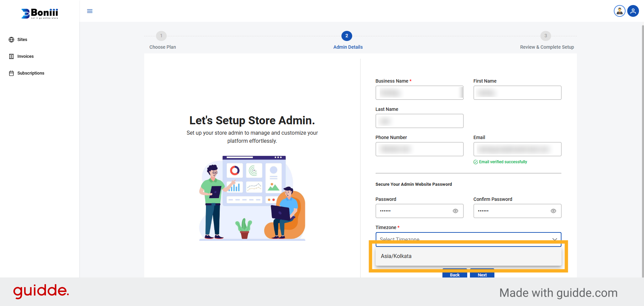Viewport: 644px width, 306px height.
Task: Click the page vertical scrollbar
Action: tap(642, 134)
